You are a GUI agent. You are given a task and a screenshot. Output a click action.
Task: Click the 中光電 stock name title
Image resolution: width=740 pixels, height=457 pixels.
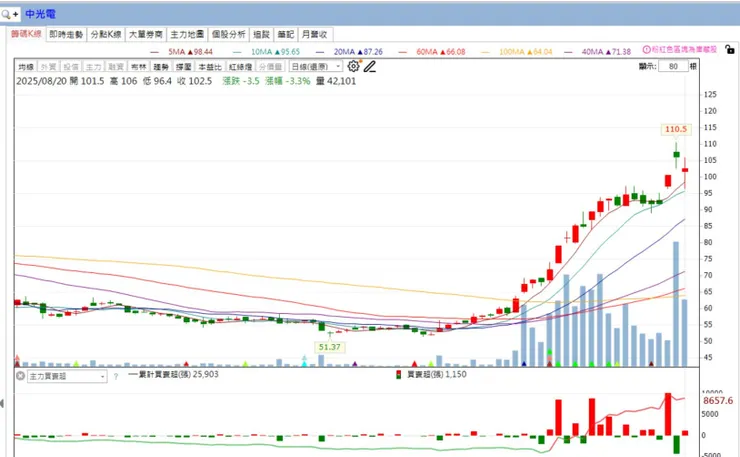click(x=41, y=14)
